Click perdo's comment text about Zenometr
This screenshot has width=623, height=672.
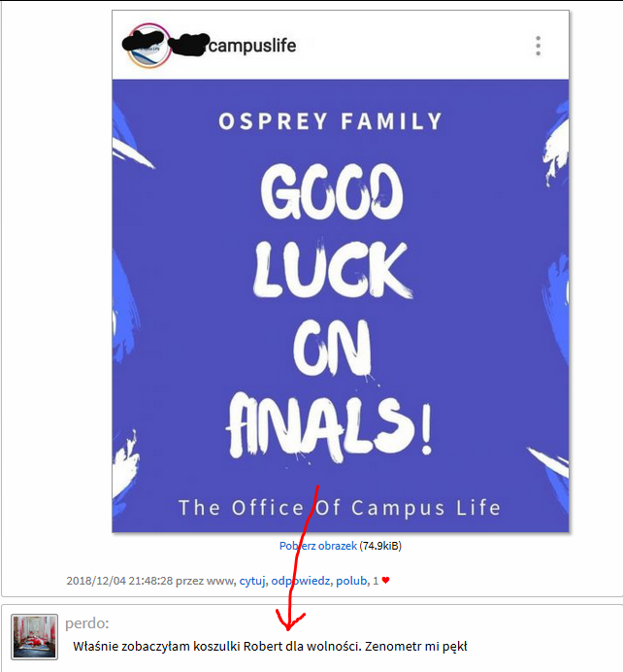[x=270, y=647]
